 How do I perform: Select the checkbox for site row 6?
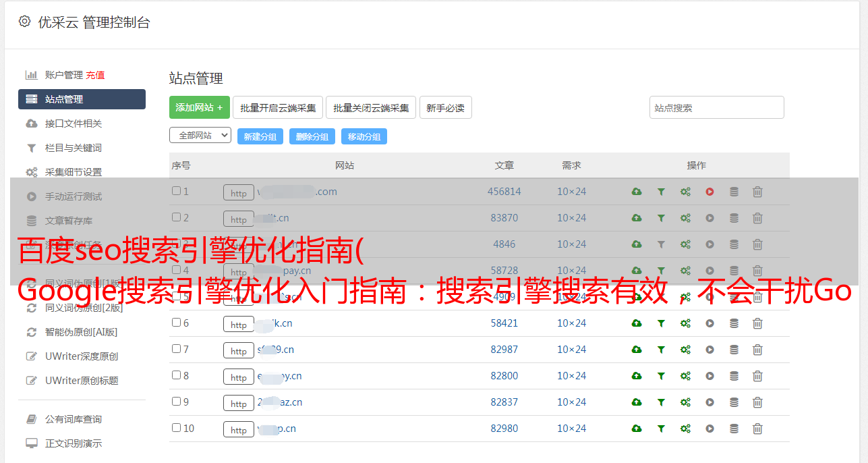(x=176, y=323)
